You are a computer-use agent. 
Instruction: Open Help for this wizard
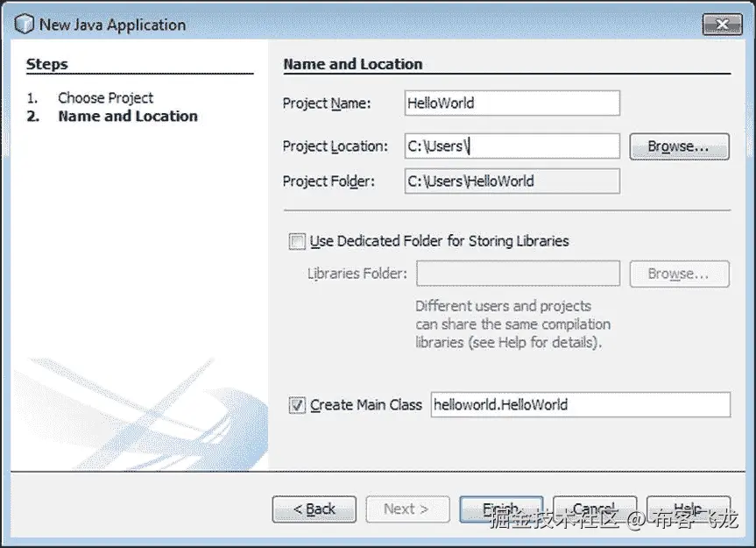689,509
